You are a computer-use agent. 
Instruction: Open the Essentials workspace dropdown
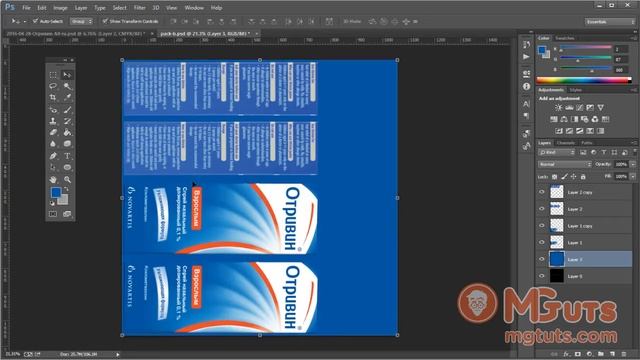(610, 22)
